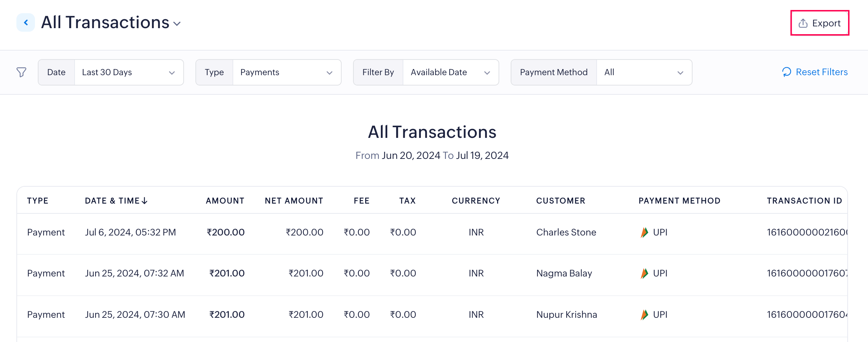Image resolution: width=868 pixels, height=342 pixels.
Task: Click UPI logo in Charles Stone row
Action: tap(644, 233)
